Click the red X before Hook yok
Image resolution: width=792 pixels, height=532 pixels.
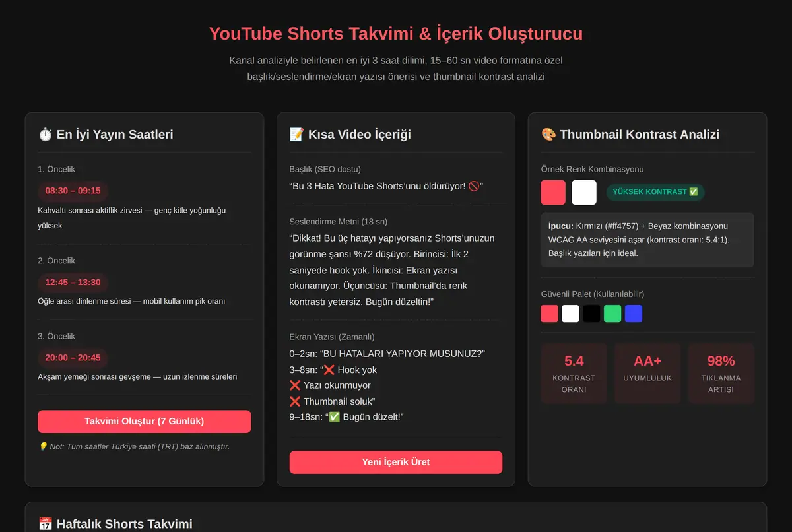point(329,370)
